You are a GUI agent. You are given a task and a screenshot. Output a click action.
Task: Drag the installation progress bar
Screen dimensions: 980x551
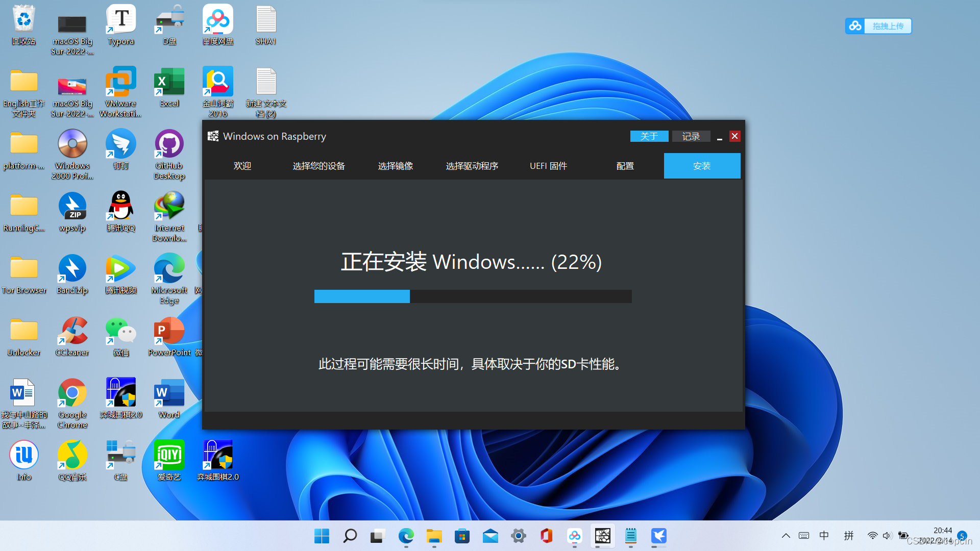[x=473, y=296]
